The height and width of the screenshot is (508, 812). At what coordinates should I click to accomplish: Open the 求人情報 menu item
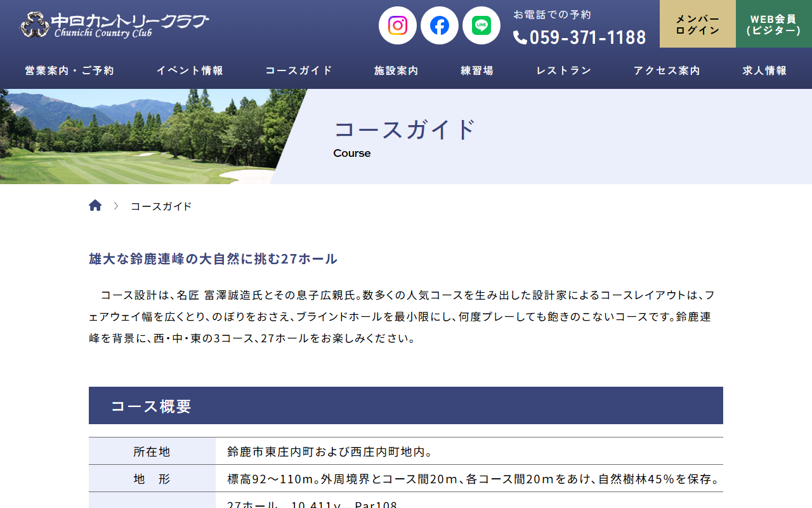click(765, 70)
